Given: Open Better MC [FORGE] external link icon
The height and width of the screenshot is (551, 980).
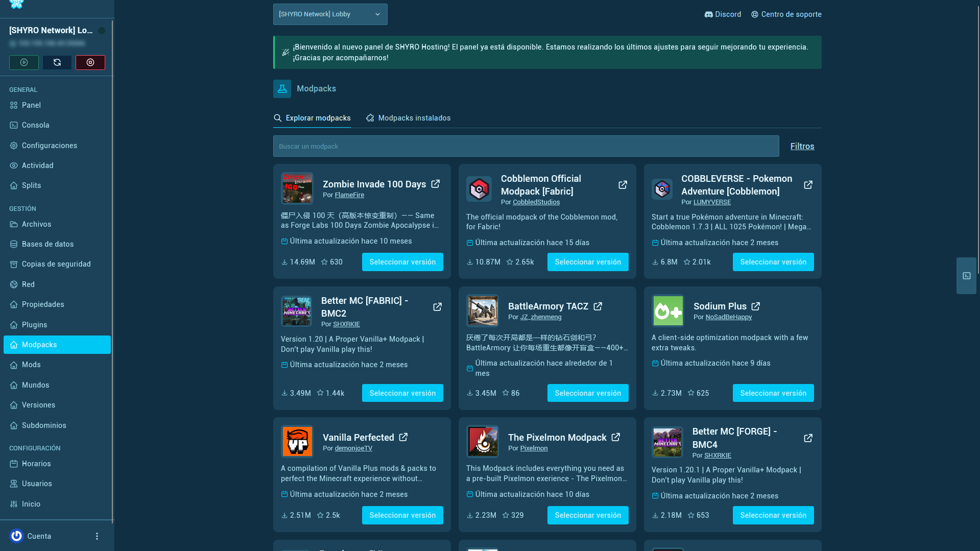Looking at the screenshot, I should click(808, 438).
